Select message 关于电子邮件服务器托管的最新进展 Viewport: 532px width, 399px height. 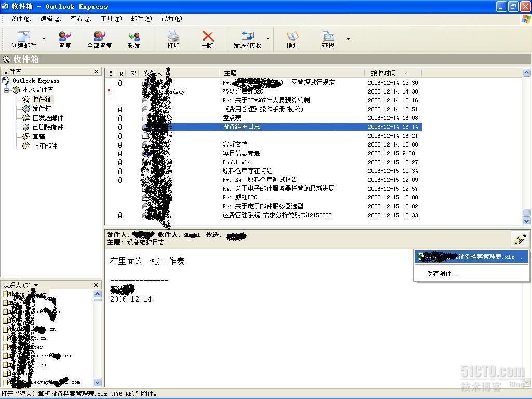tap(263, 188)
